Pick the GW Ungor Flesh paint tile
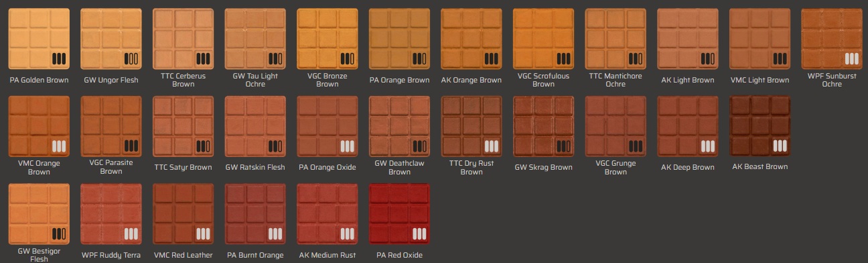Viewport: 868px width, 263px height. 111,39
